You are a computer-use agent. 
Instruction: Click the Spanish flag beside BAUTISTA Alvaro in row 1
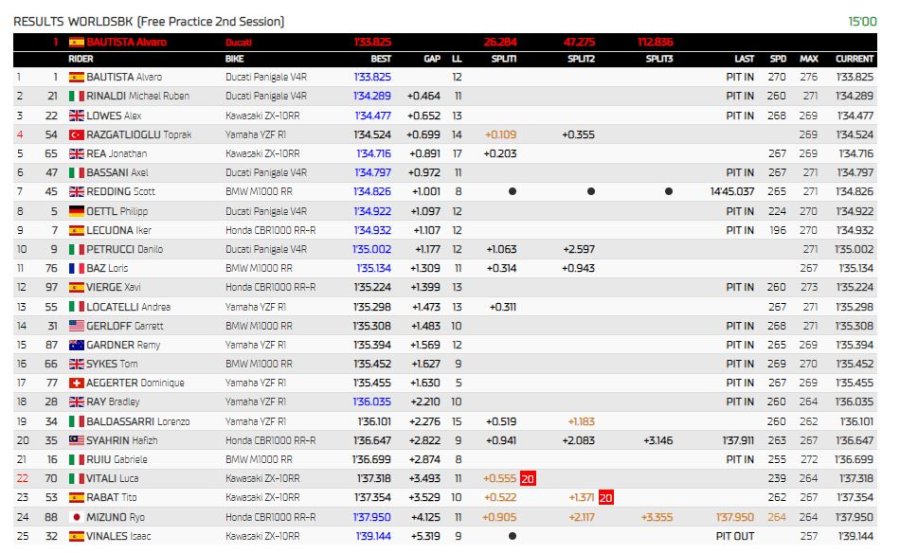click(x=76, y=77)
